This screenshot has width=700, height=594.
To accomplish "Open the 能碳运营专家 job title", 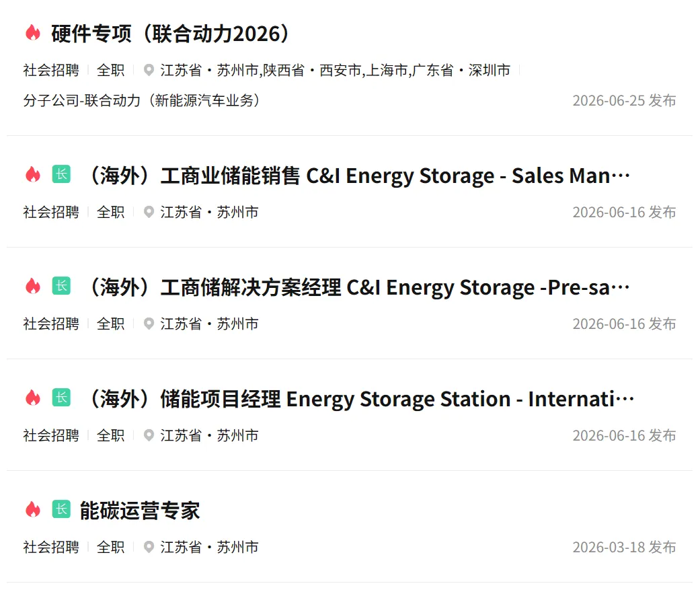I will tap(140, 511).
